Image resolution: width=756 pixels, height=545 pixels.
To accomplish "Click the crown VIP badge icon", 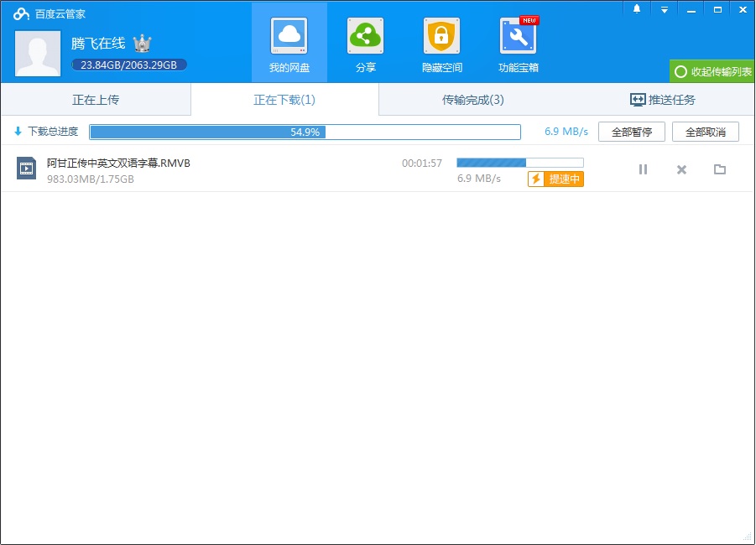I will click(x=142, y=44).
